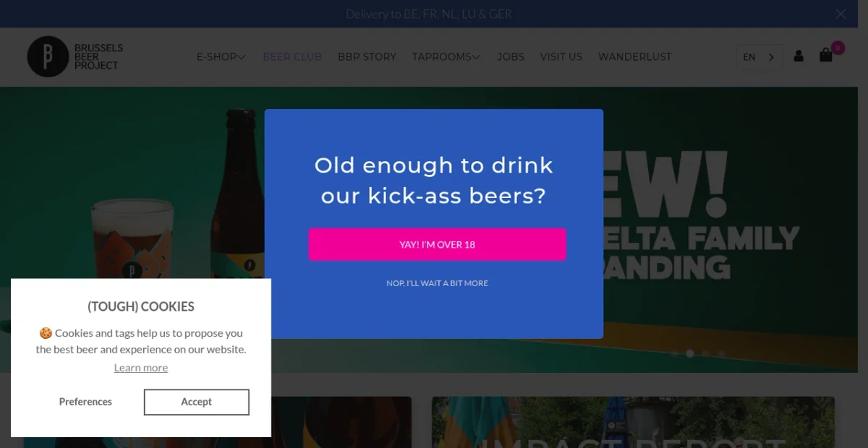The image size is (868, 448).
Task: Expand the E-SHOP dropdown menu
Action: [221, 56]
